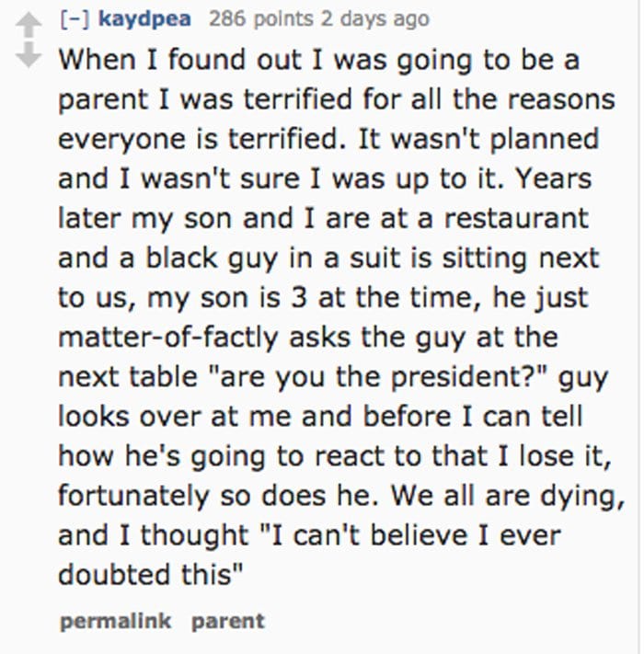Open kaydpea's user profile

pyautogui.click(x=144, y=19)
